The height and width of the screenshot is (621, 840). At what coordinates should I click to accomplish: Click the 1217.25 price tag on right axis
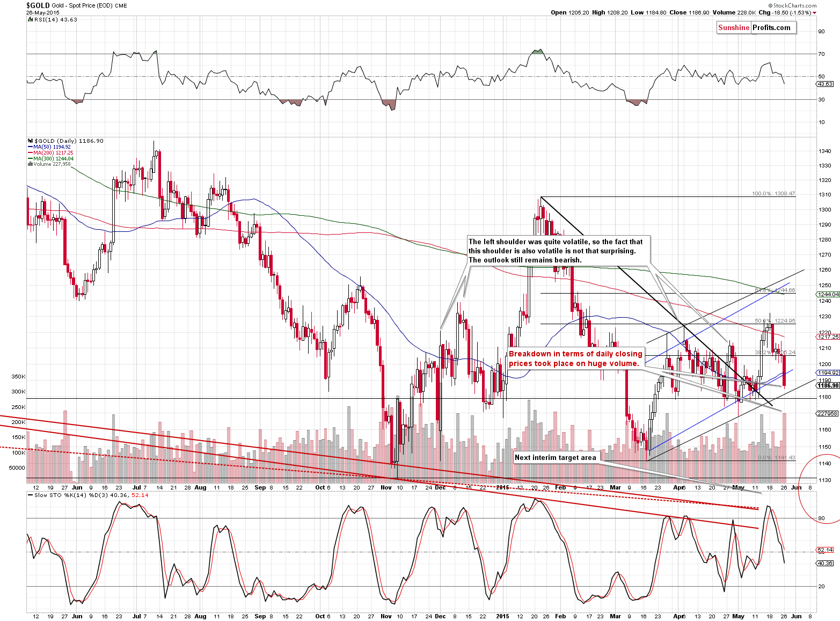827,337
